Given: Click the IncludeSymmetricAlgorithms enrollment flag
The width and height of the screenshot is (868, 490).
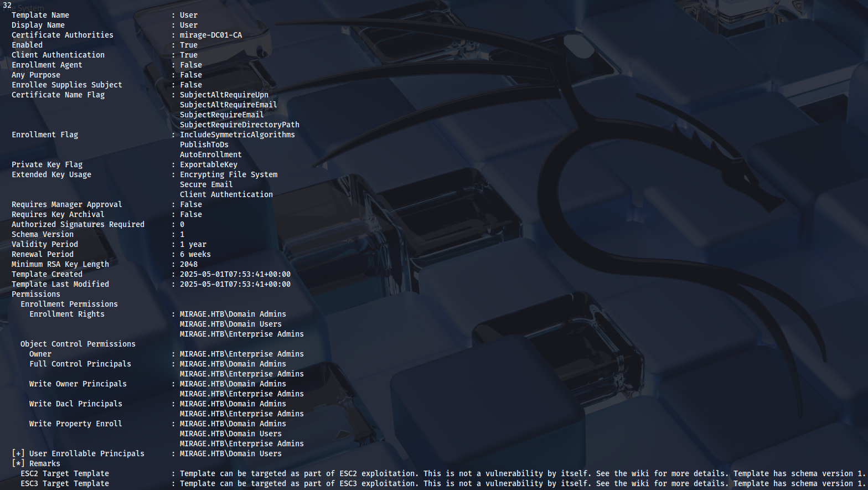Looking at the screenshot, I should tap(237, 135).
